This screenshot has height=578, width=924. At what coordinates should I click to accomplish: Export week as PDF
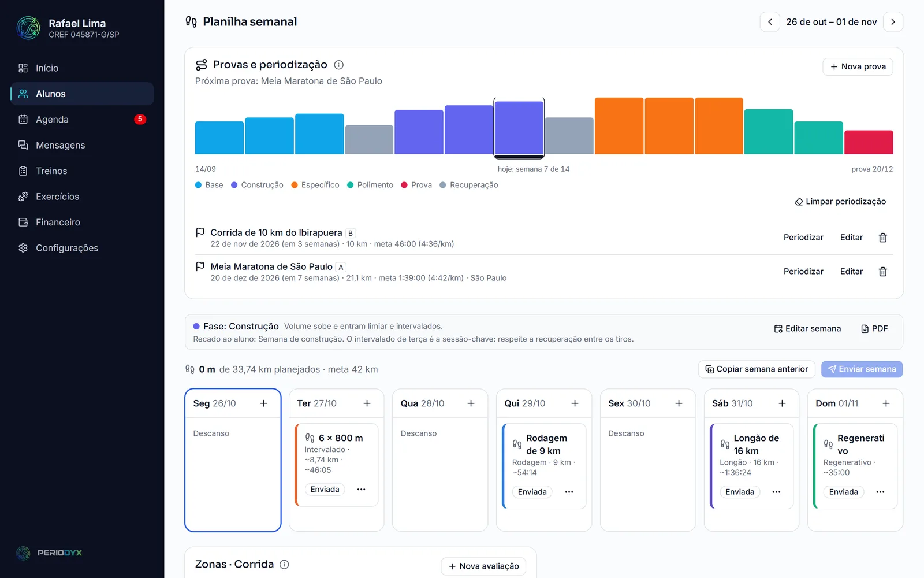point(874,329)
